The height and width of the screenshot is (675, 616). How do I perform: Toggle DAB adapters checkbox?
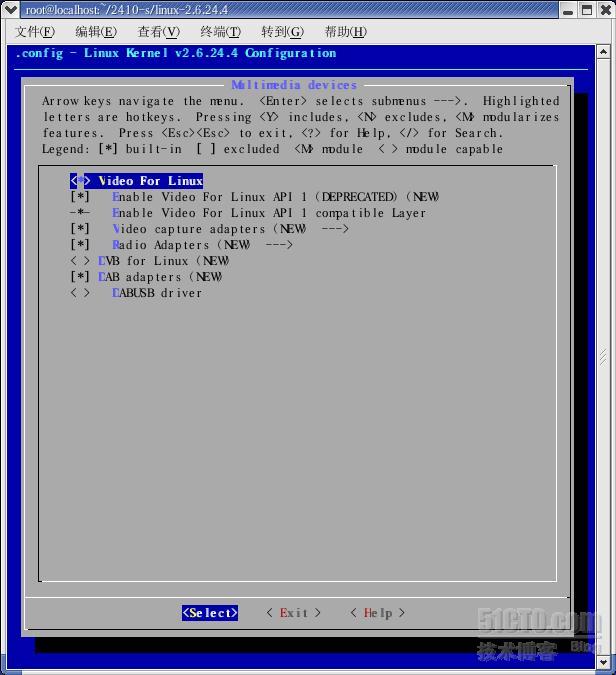80,277
